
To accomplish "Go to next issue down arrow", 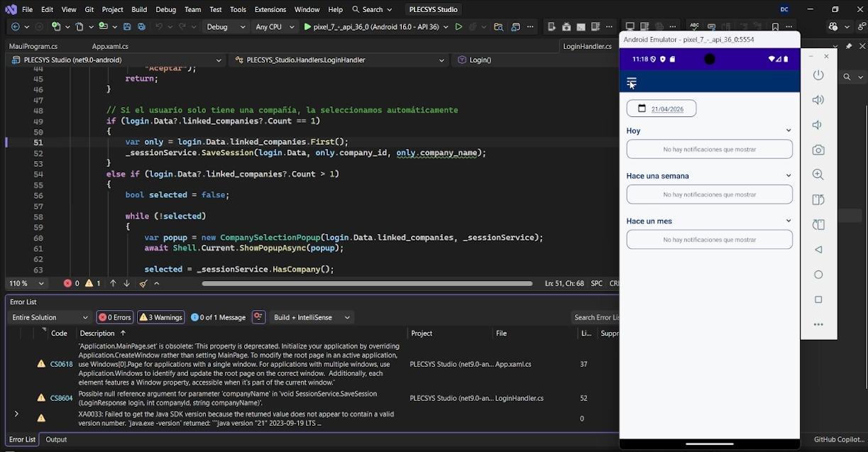I will (126, 283).
